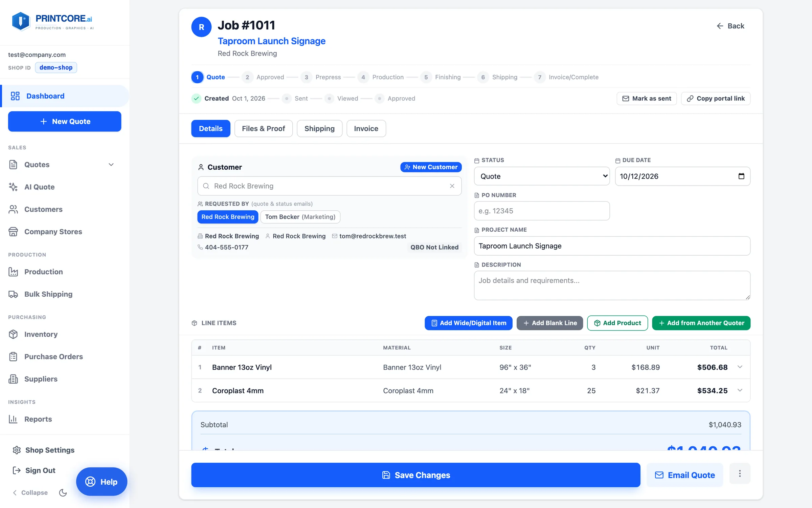Open the Status dropdown showing Quote
812x508 pixels.
click(542, 176)
